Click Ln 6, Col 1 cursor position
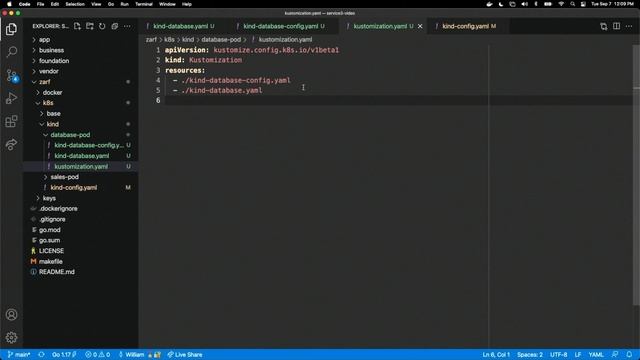This screenshot has height=360, width=640. (496, 355)
